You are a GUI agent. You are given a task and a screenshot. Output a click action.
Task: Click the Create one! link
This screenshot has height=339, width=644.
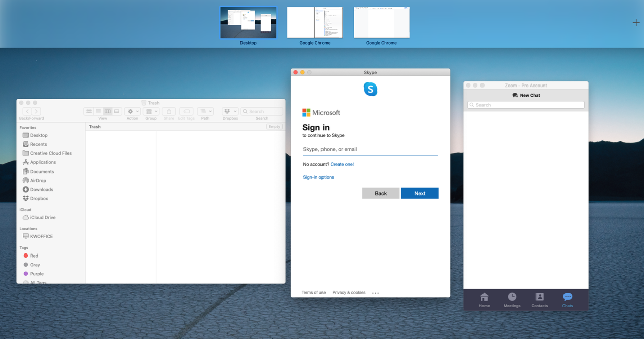pos(342,164)
